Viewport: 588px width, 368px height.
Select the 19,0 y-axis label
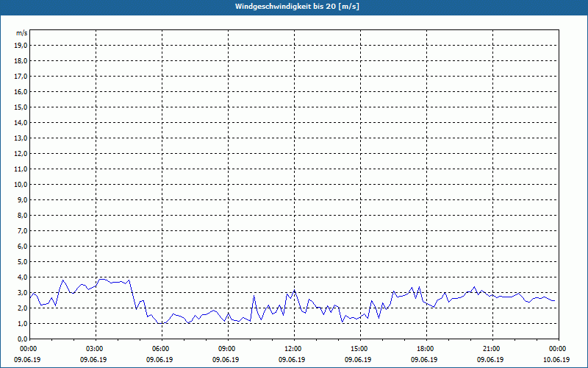[21, 45]
